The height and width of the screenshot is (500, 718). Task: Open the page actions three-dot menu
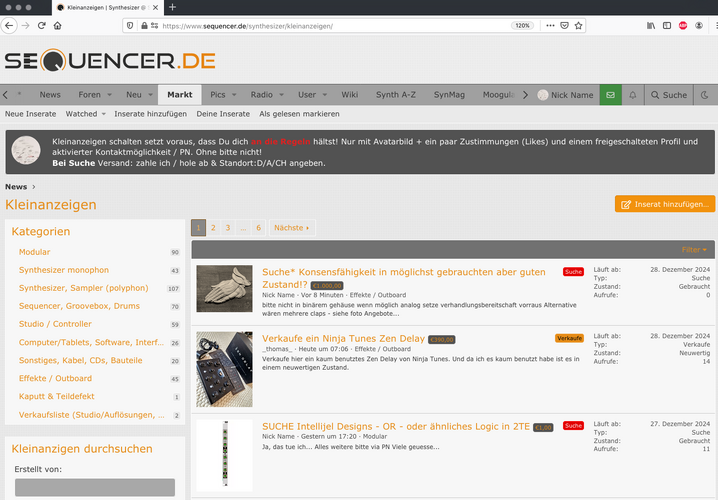click(550, 26)
